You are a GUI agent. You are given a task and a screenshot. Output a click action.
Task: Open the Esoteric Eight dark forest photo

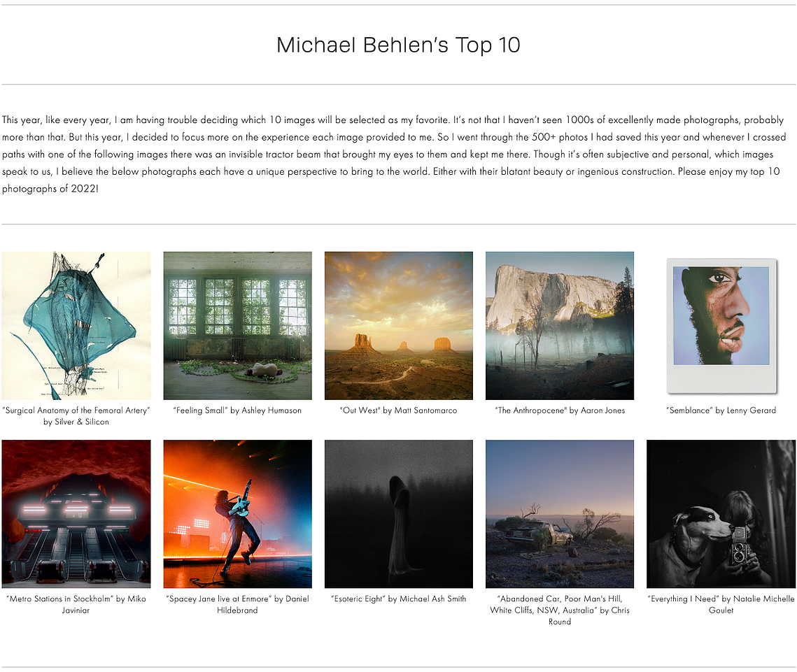coord(399,514)
